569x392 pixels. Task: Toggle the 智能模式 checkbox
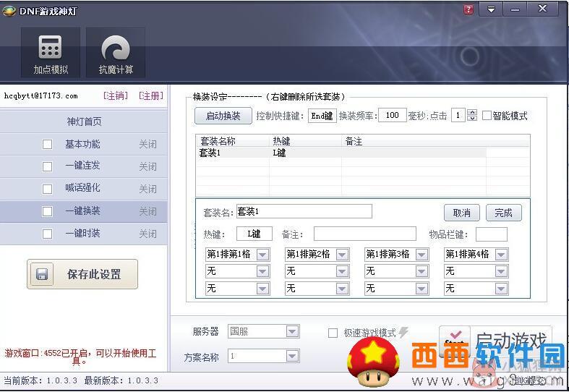tap(487, 116)
